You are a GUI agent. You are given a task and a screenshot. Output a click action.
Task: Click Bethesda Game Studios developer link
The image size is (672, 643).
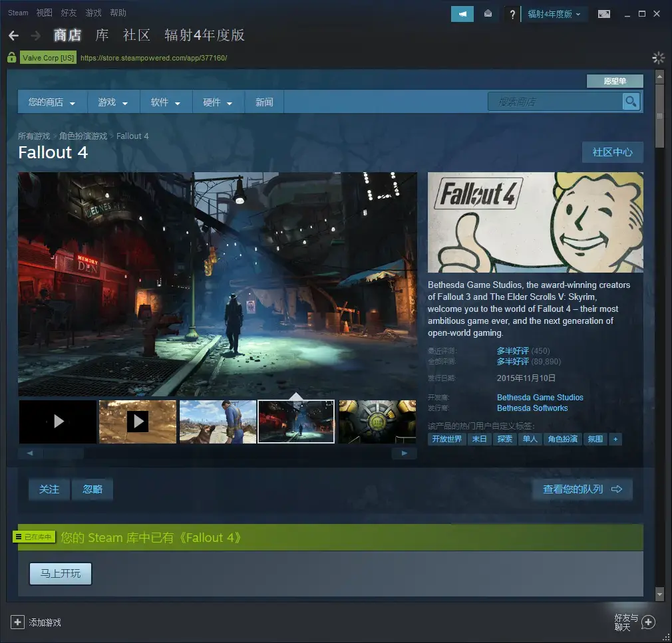pos(540,397)
